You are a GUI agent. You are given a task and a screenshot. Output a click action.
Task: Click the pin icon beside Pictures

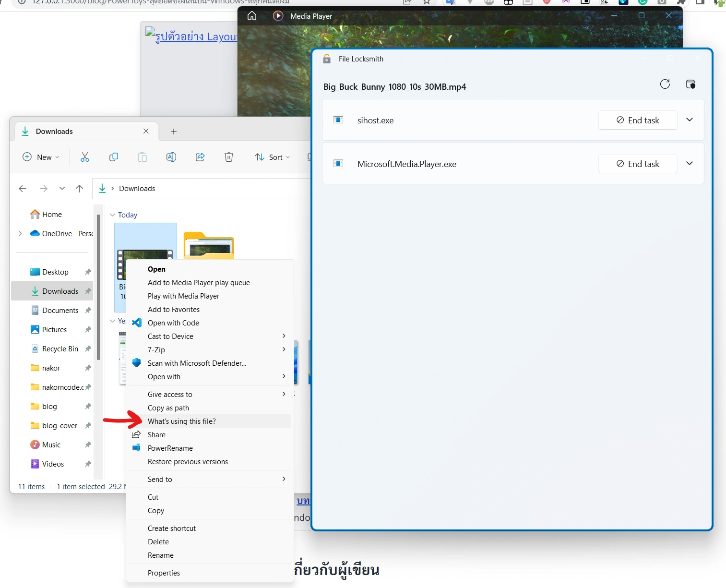click(88, 330)
